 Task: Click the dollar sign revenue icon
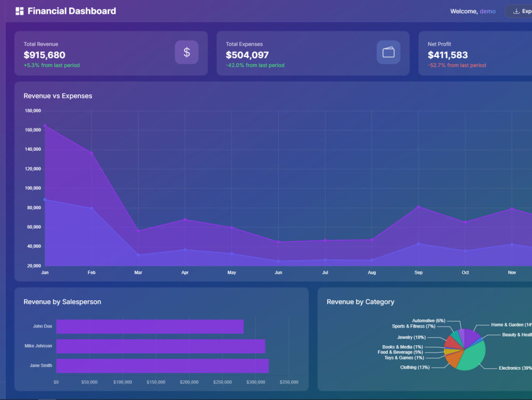coord(187,52)
